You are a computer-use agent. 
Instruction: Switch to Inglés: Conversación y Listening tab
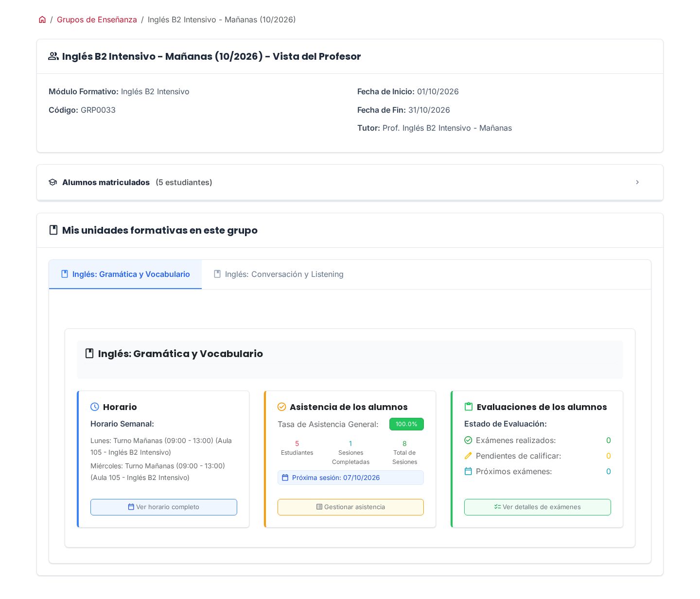279,274
